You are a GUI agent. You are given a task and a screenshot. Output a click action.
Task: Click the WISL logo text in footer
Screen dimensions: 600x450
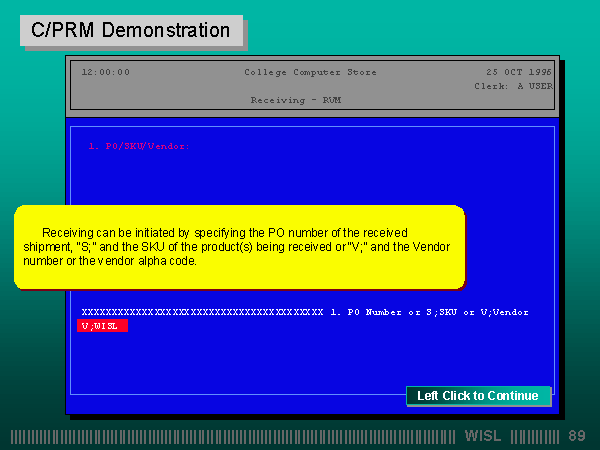(484, 436)
